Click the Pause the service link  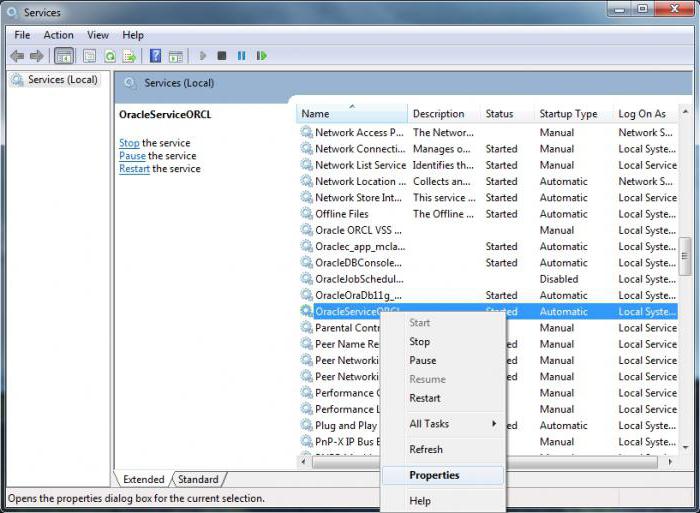coord(132,156)
